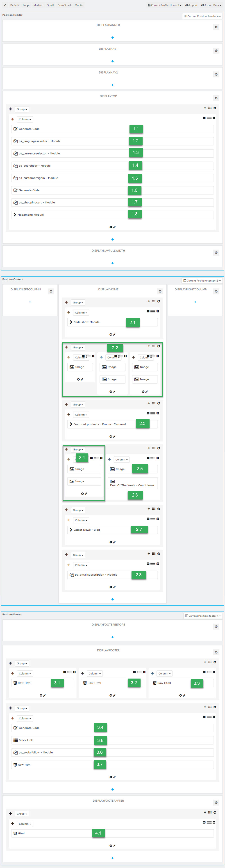
Task: Click the Deal Of The Week - Countdown widget
Action: click(x=132, y=485)
